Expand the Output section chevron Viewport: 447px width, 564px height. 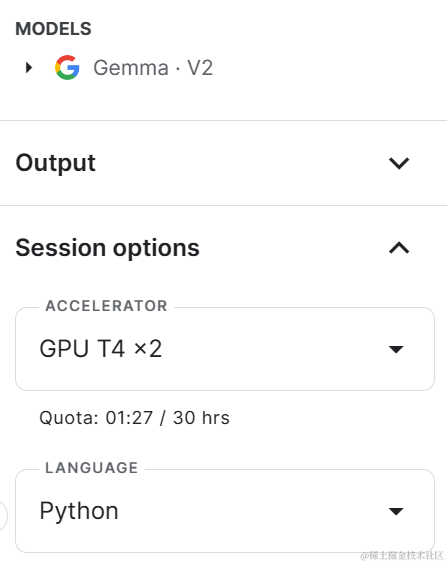pyautogui.click(x=399, y=163)
